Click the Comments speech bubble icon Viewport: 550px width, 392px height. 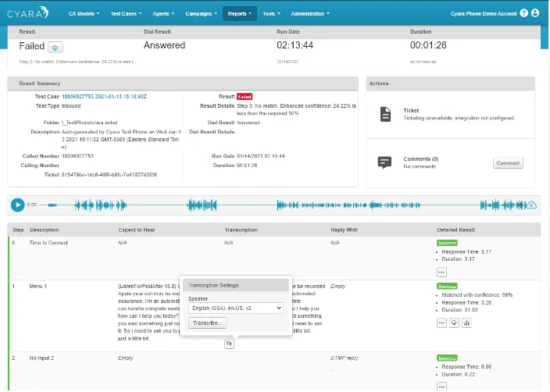pyautogui.click(x=384, y=162)
